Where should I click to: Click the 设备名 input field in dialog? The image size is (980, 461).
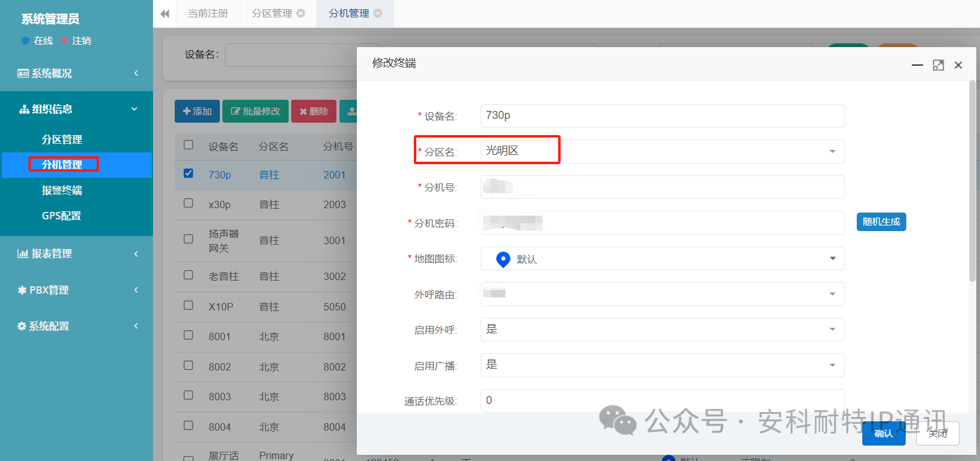[x=662, y=116]
